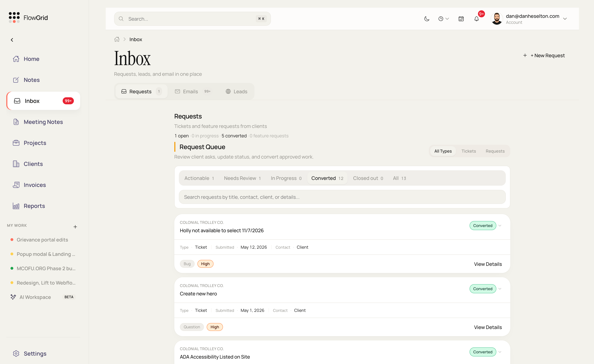Open Meeting Notes in the sidebar
Image resolution: width=594 pixels, height=364 pixels.
click(x=43, y=122)
